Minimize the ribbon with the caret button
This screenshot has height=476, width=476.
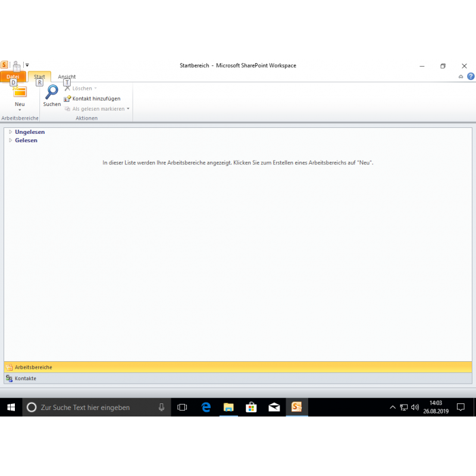coord(461,77)
